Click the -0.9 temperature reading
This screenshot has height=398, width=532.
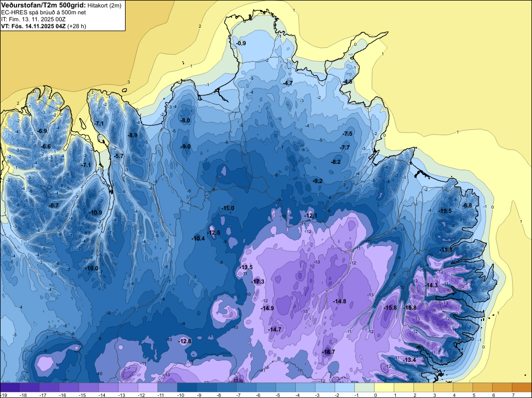pos(241,43)
